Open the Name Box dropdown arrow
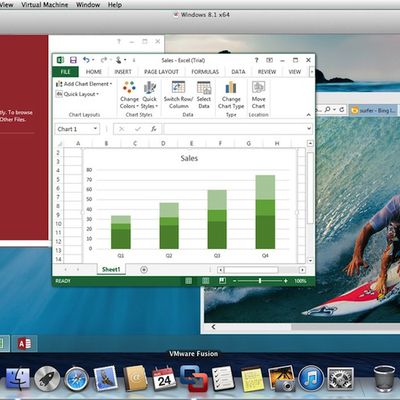Screen dimensions: 400x400 point(95,129)
